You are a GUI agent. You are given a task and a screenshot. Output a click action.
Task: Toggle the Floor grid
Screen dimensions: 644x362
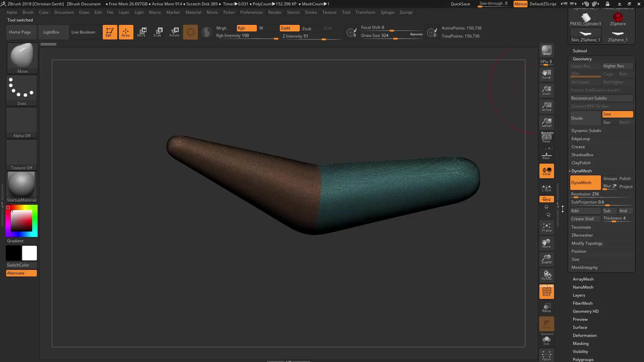click(x=546, y=155)
